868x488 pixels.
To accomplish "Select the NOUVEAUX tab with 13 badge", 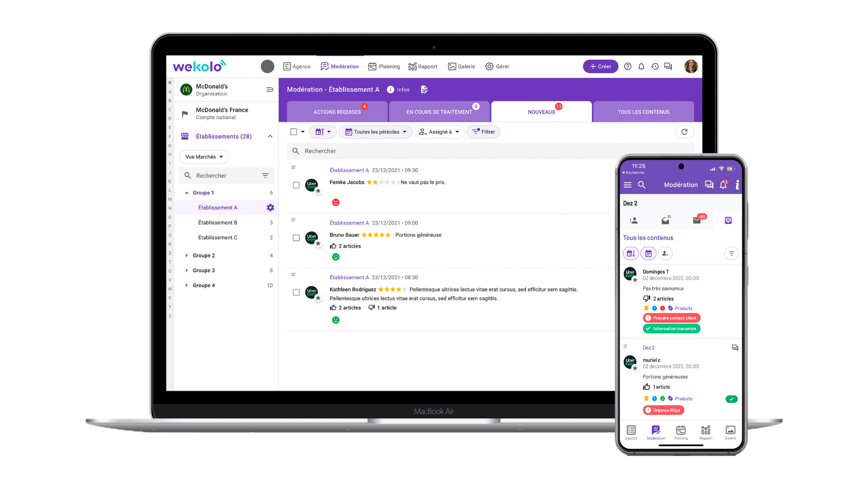I will [541, 111].
